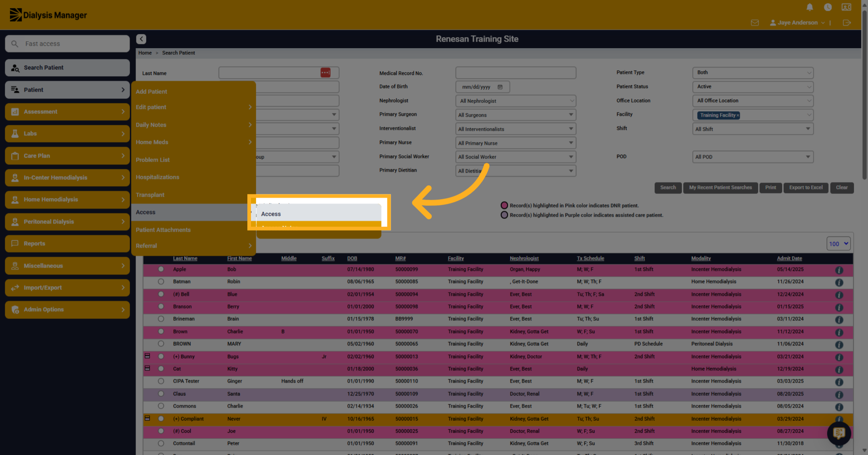Select the radio button for Apple Bob
This screenshot has height=455, width=868.
pyautogui.click(x=161, y=269)
